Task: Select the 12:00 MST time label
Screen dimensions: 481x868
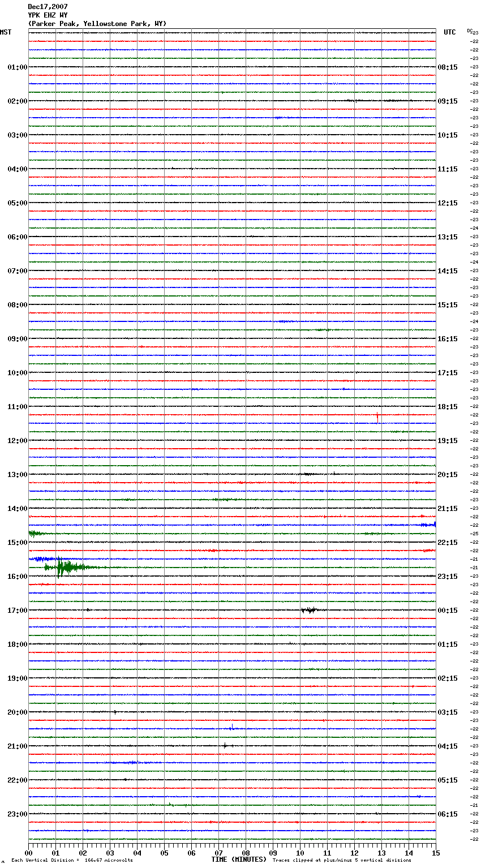Action: coord(17,441)
